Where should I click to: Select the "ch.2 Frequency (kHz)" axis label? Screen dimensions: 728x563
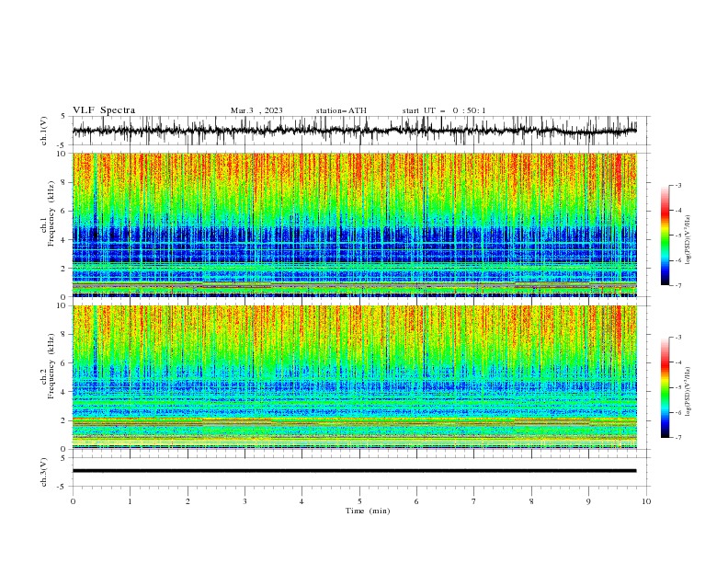tap(48, 366)
